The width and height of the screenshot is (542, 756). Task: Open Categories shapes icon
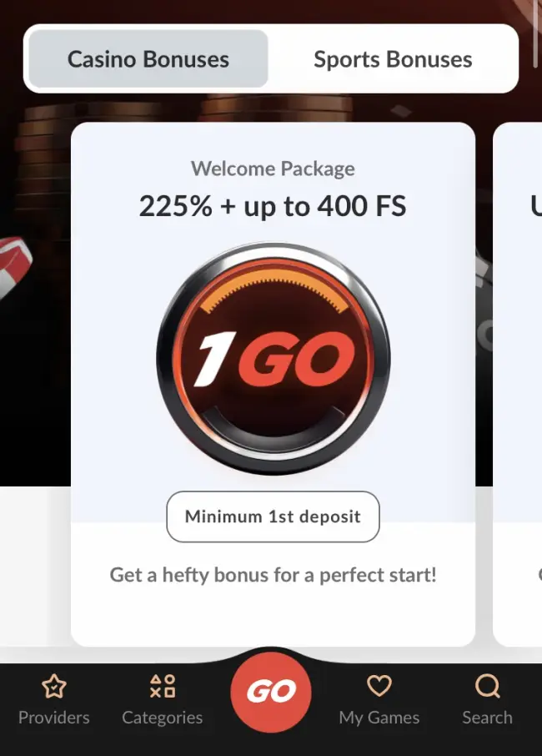163,686
